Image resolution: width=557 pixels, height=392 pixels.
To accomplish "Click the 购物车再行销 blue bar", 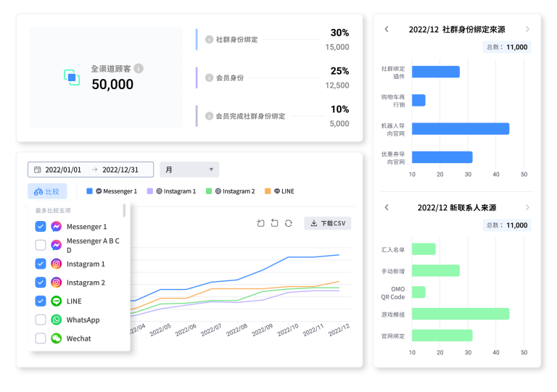I will [x=418, y=101].
